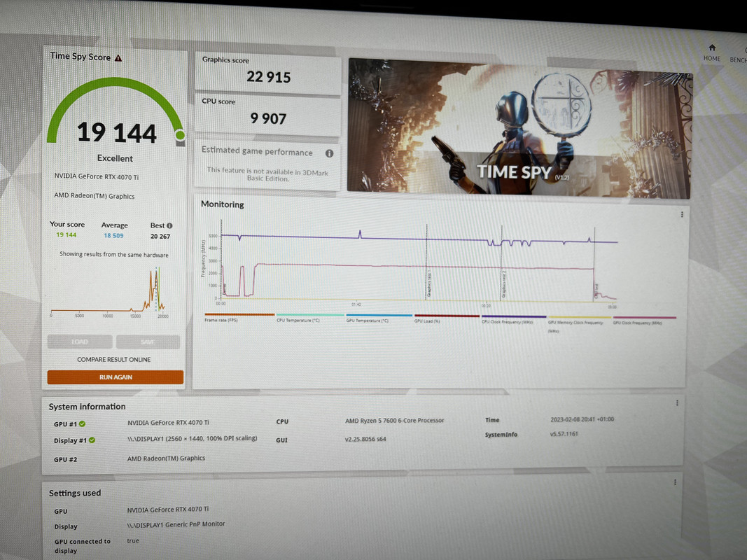Viewport: 747px width, 560px height.
Task: Click the Best score value 20 267
Action: coord(160,236)
